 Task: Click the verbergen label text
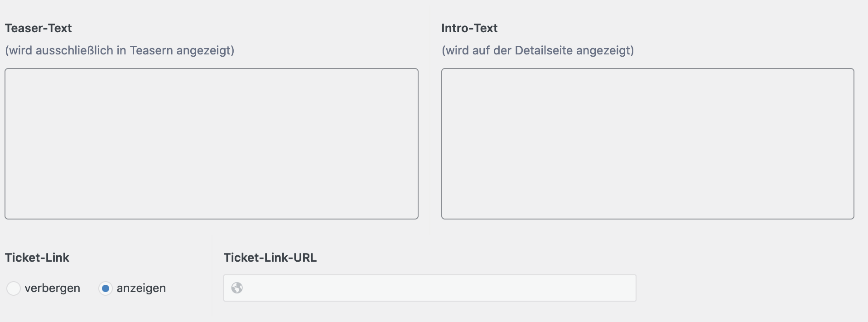53,288
